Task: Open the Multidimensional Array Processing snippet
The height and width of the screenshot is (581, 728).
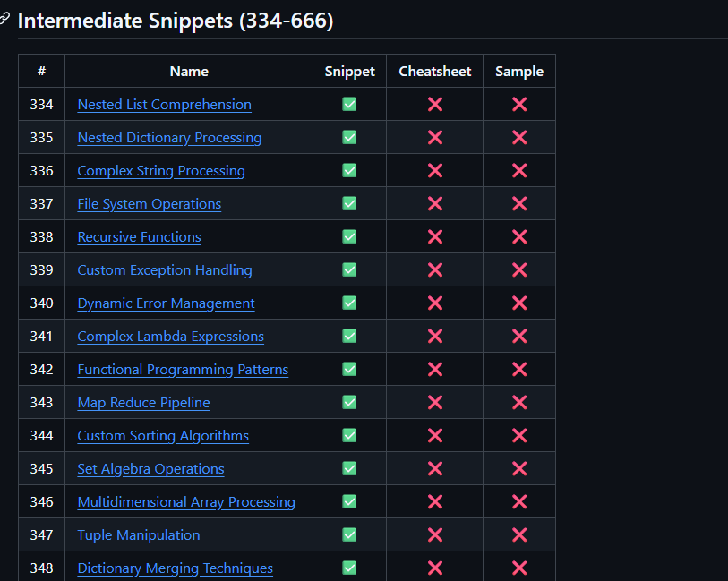Action: point(186,501)
